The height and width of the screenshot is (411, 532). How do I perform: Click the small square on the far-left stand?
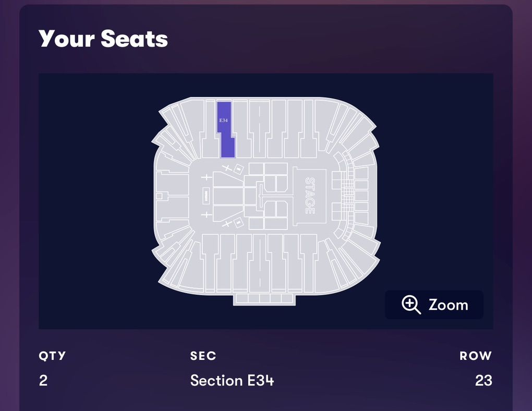(159, 196)
